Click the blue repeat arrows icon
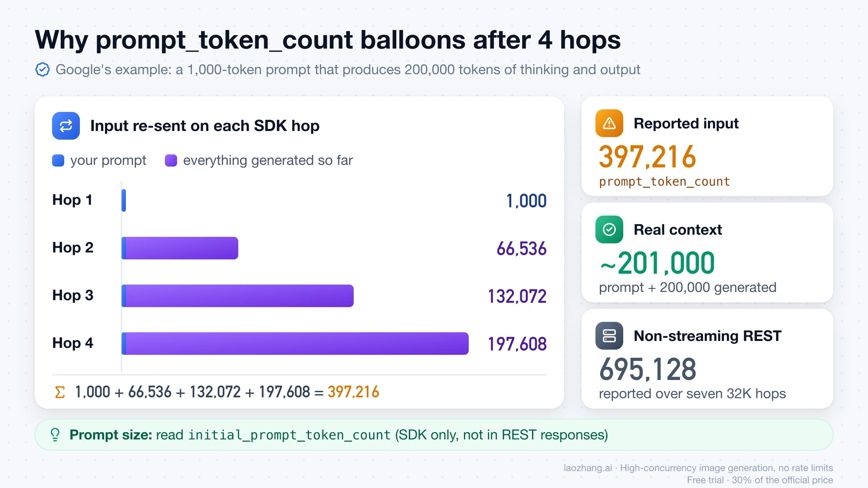The width and height of the screenshot is (868, 488). tap(66, 126)
